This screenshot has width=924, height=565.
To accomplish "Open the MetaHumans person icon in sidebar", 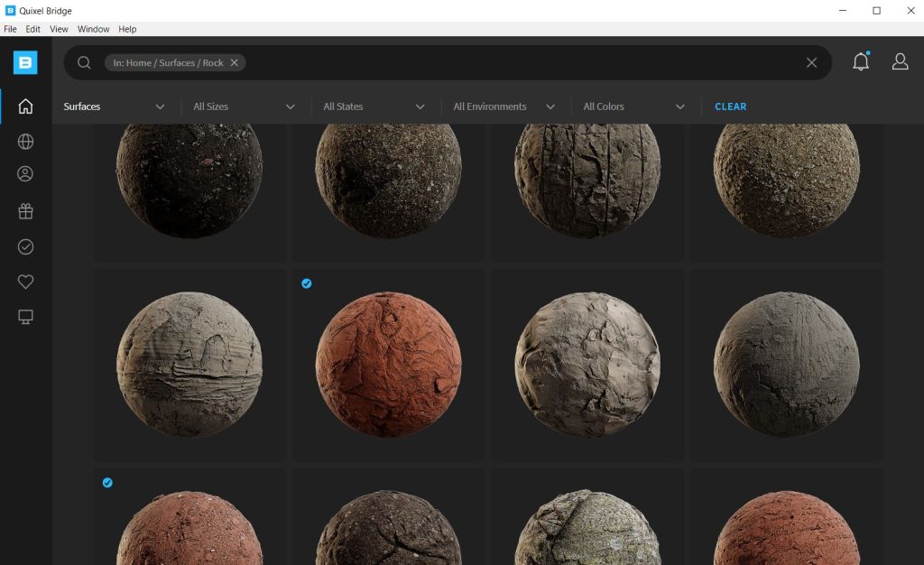I will point(25,174).
